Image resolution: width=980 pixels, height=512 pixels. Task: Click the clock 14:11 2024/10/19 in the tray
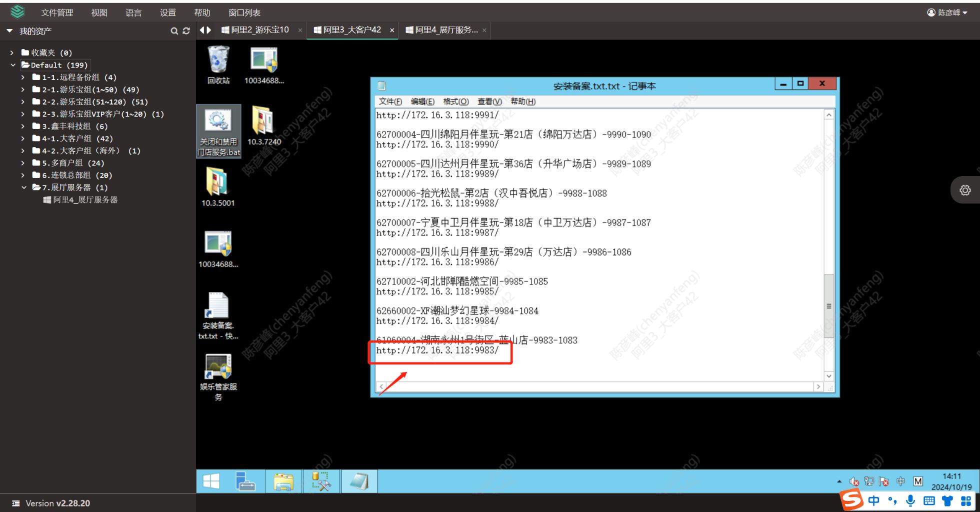pyautogui.click(x=951, y=481)
